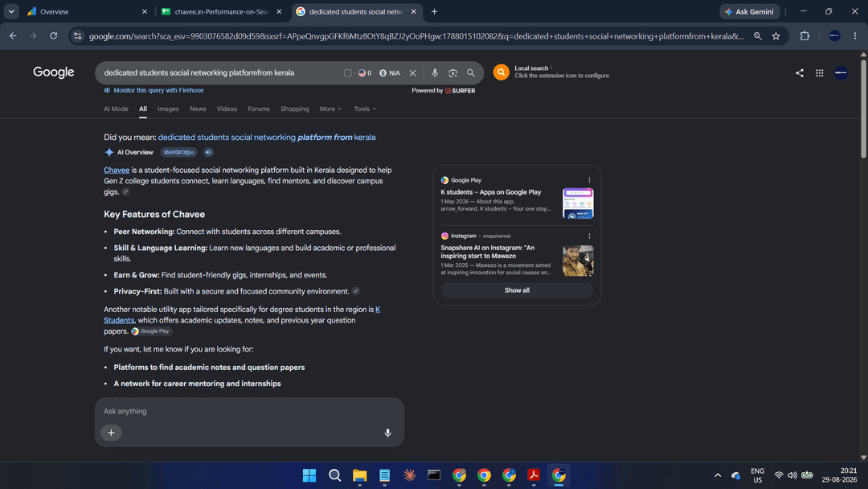Click the Ask Gemini button
Viewport: 868px width, 489px height.
coord(750,11)
